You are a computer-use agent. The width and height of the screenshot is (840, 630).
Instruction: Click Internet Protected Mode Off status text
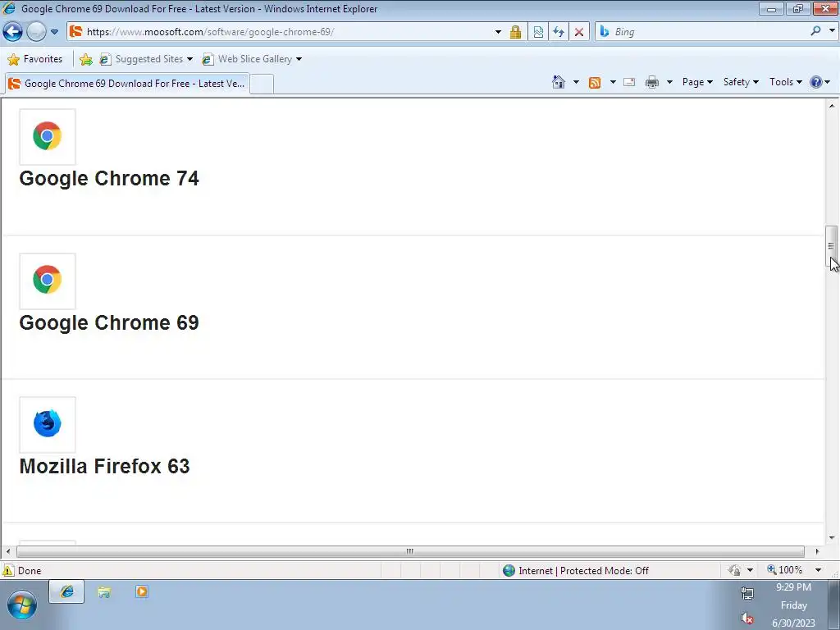tap(583, 571)
